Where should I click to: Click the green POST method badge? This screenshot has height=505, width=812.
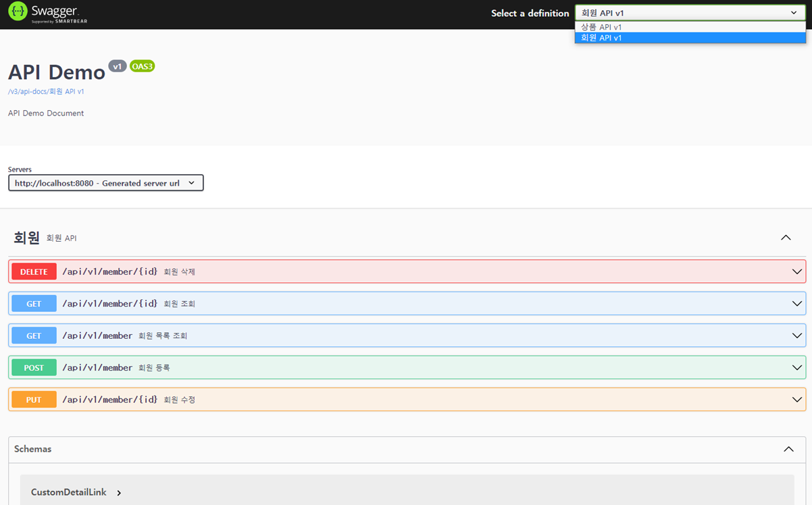(34, 368)
